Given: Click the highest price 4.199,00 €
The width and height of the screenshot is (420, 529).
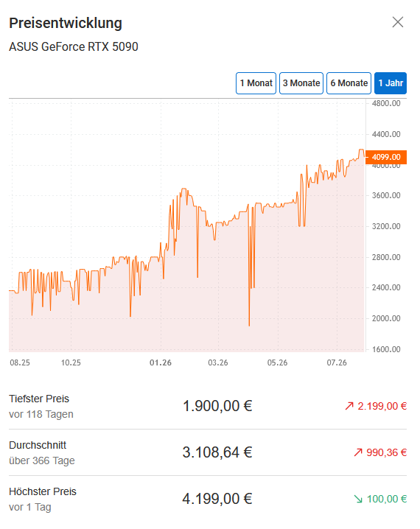Looking at the screenshot, I should 217,499.
